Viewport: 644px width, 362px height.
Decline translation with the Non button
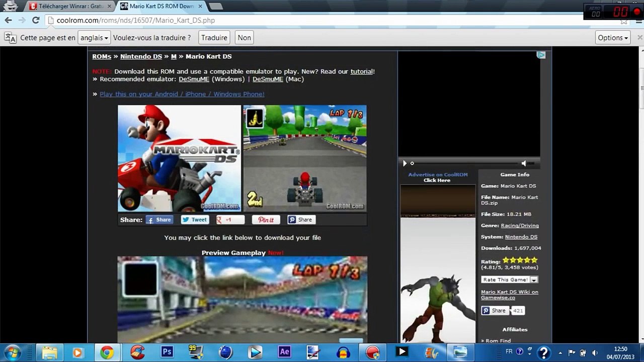pyautogui.click(x=245, y=38)
